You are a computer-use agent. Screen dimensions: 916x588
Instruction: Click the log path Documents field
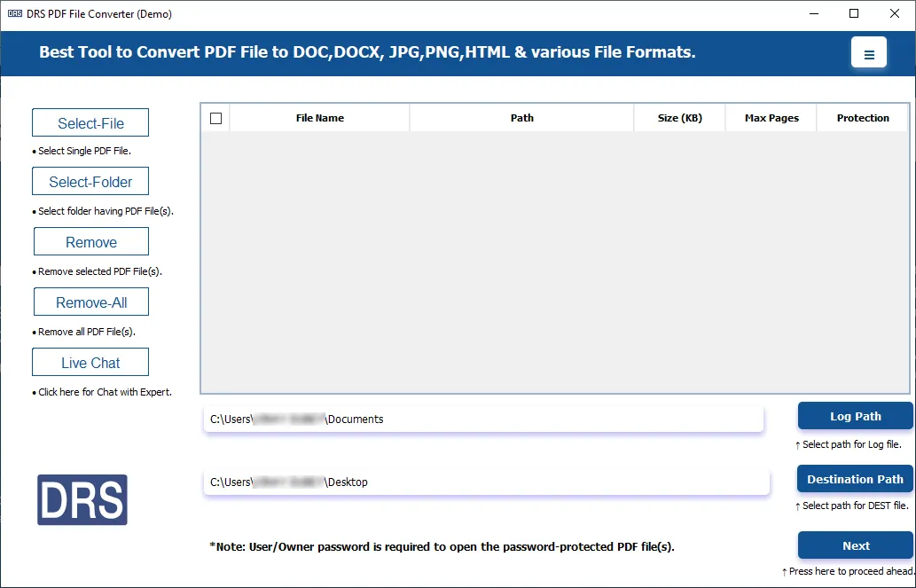[x=483, y=419]
